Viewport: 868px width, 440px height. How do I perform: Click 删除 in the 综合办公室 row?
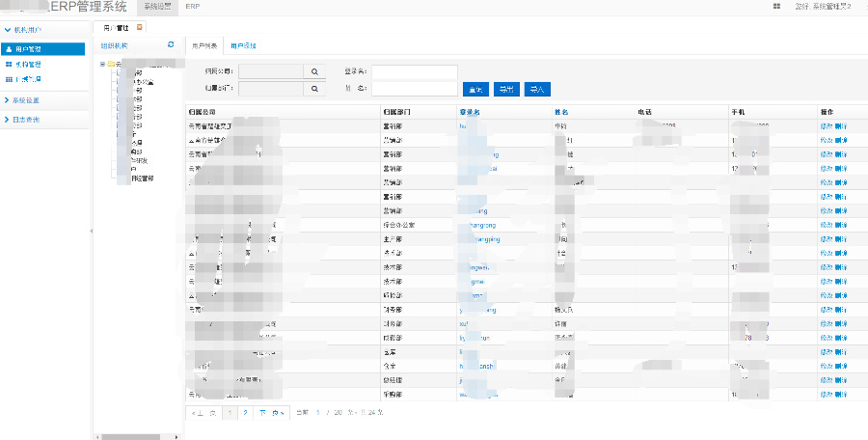(x=841, y=225)
